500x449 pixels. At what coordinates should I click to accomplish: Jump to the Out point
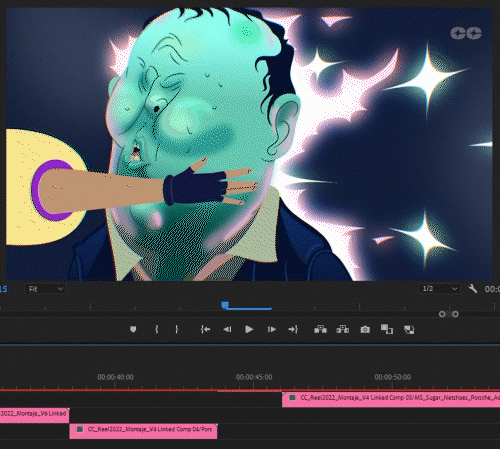pyautogui.click(x=293, y=329)
